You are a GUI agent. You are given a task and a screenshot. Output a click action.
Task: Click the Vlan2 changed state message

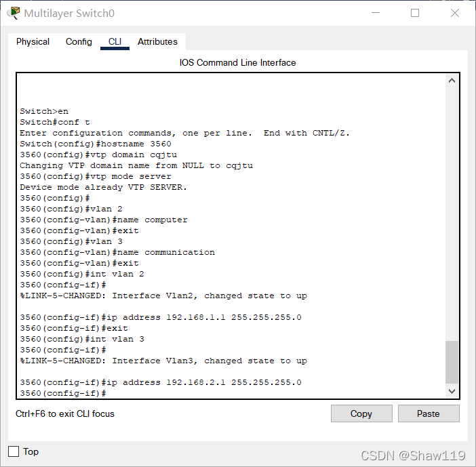tap(163, 296)
